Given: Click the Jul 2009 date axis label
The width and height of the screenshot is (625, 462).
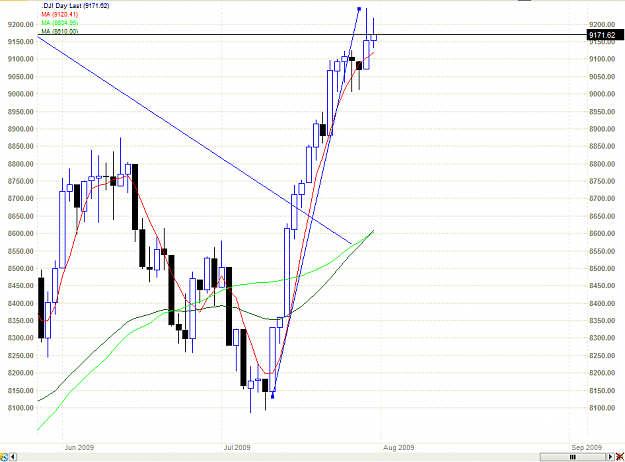Looking at the screenshot, I should pyautogui.click(x=237, y=447).
